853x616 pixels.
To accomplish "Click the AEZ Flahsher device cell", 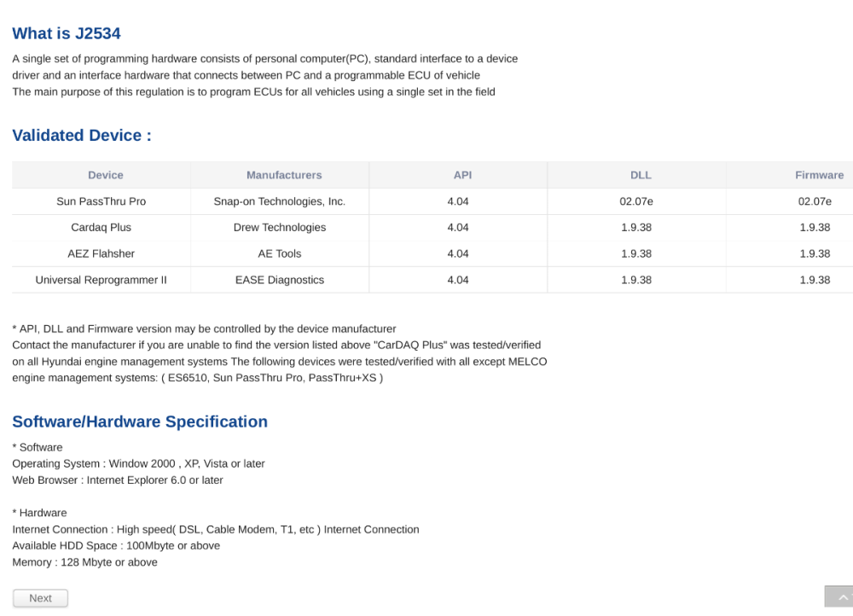I will (x=102, y=253).
